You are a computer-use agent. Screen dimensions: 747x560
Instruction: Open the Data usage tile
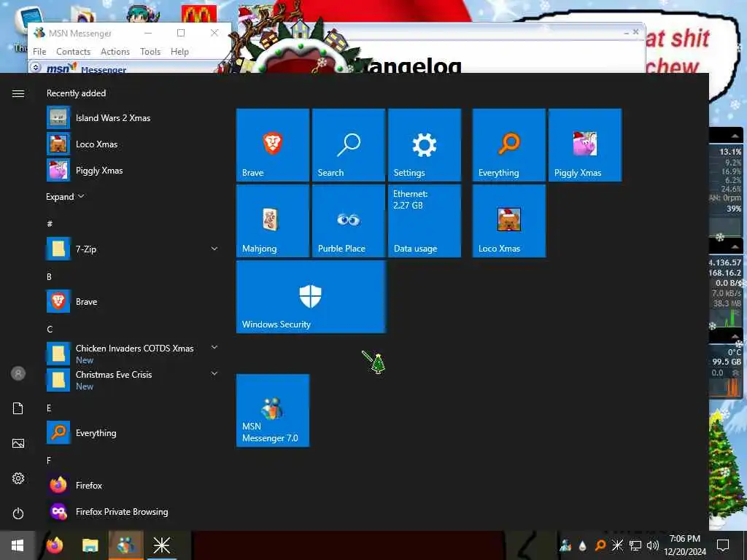coord(425,221)
